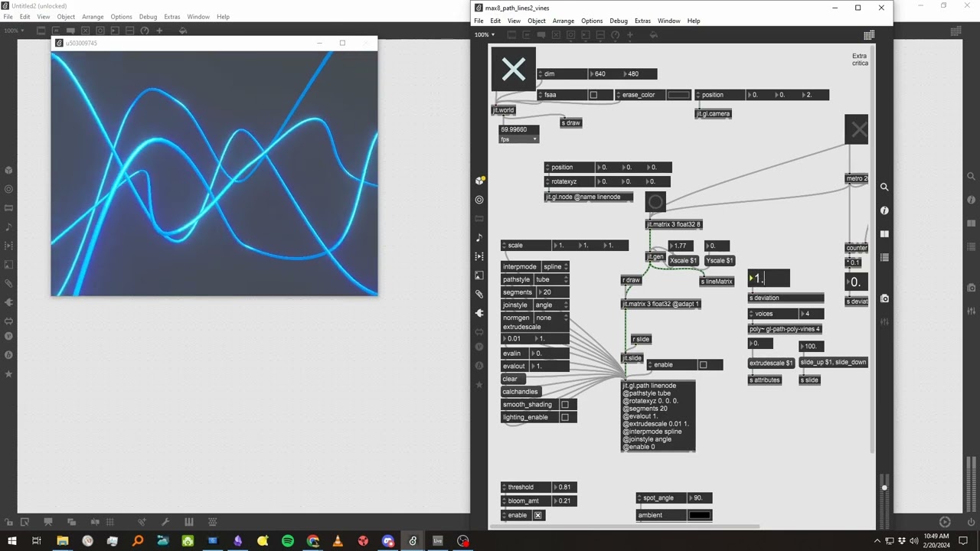Open the Windows Start menu

click(12, 541)
